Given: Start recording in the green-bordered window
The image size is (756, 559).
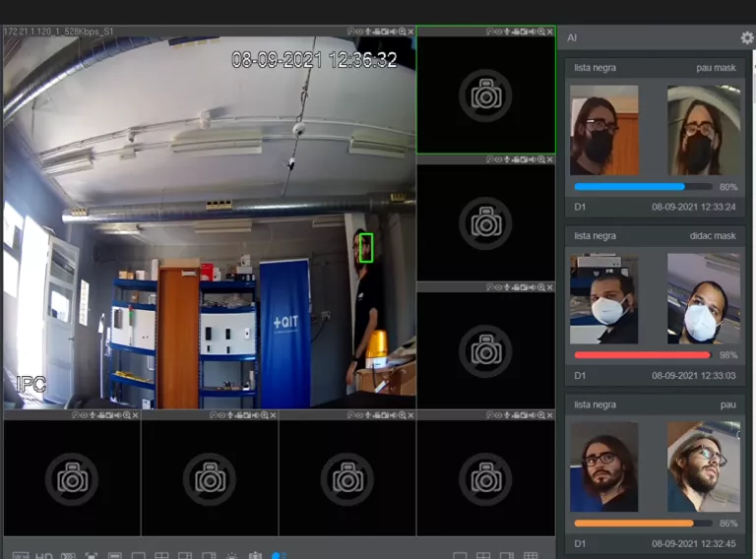Looking at the screenshot, I should pos(516,31).
